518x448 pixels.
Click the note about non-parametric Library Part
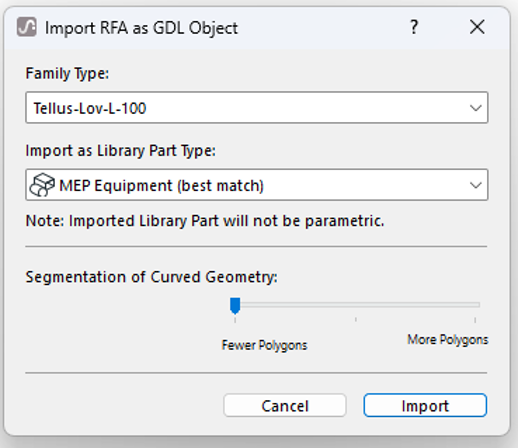tap(205, 221)
